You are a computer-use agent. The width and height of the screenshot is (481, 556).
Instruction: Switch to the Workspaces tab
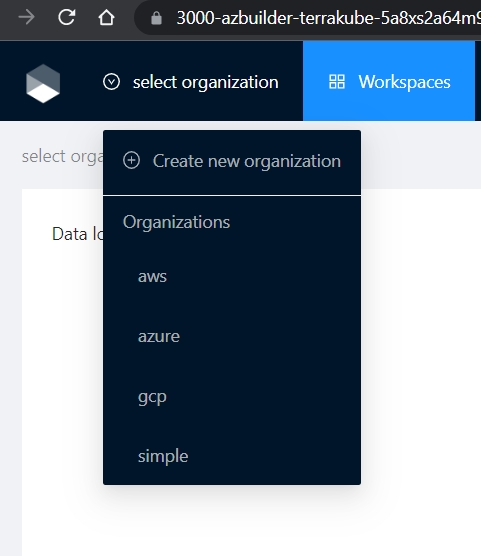389,81
